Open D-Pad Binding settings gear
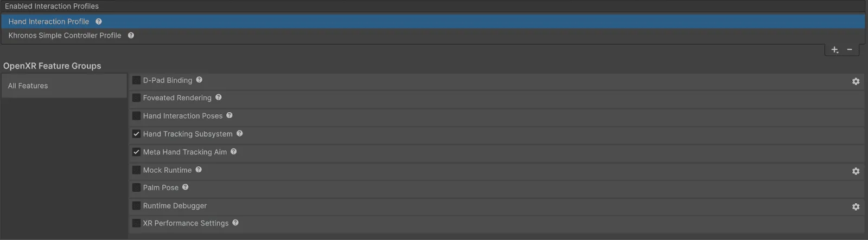 [x=856, y=81]
